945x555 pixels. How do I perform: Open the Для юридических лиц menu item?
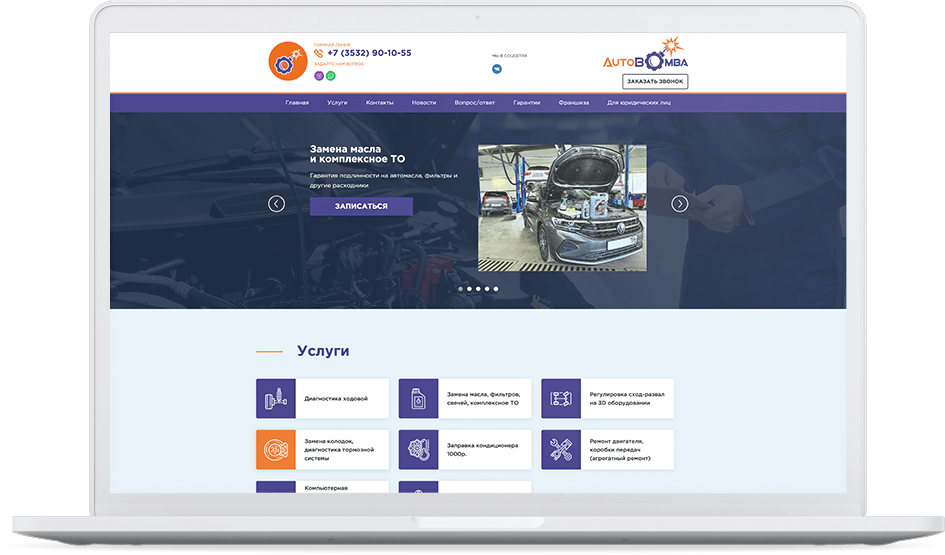click(x=639, y=102)
